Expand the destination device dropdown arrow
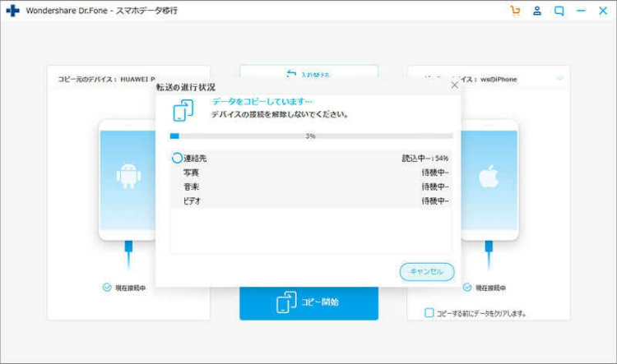Screen dimensions: 617x364 coord(559,79)
